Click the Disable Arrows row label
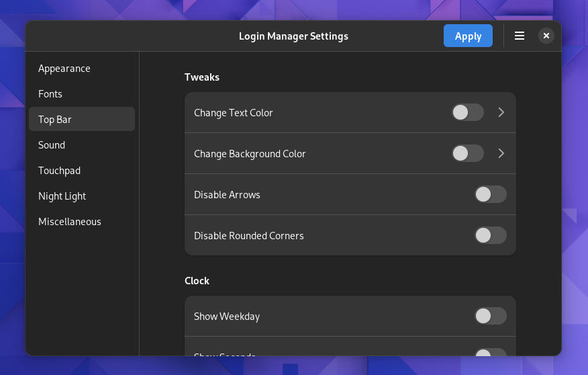Viewport: 588px width, 375px height. coord(227,195)
